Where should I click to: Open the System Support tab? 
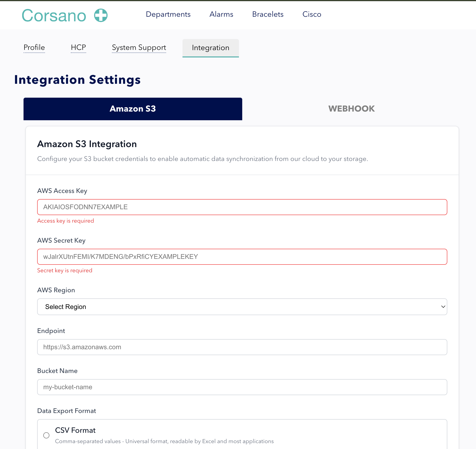139,48
